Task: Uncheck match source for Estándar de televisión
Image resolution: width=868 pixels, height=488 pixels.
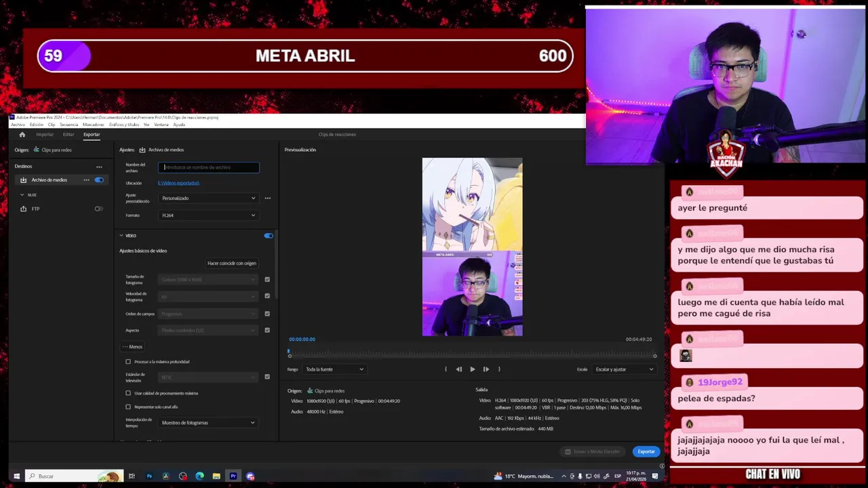Action: 267,377
